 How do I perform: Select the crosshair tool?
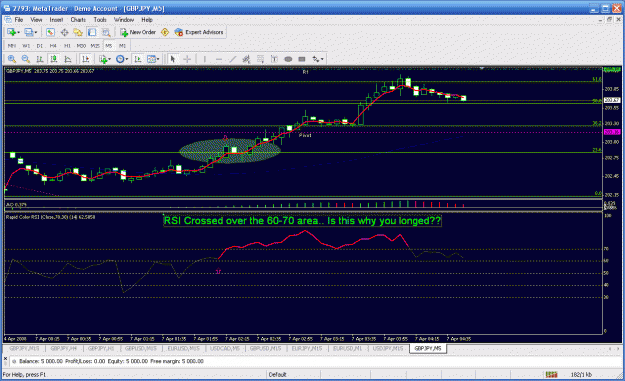pyautogui.click(x=187, y=59)
